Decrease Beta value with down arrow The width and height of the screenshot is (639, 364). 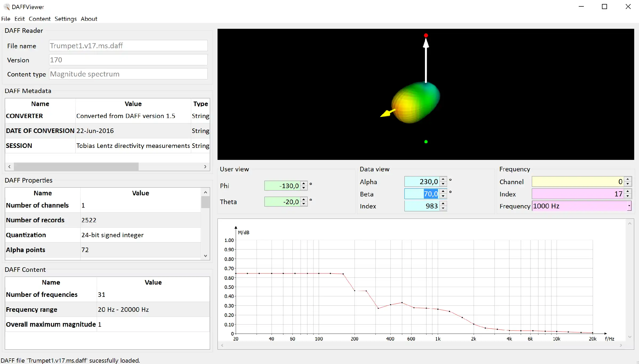(x=443, y=196)
